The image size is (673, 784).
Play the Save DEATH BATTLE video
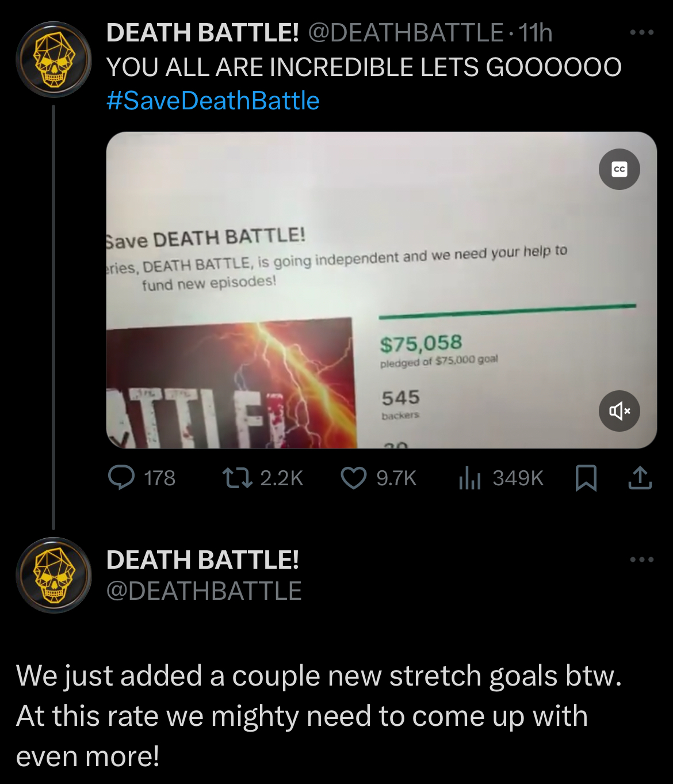coord(381,290)
